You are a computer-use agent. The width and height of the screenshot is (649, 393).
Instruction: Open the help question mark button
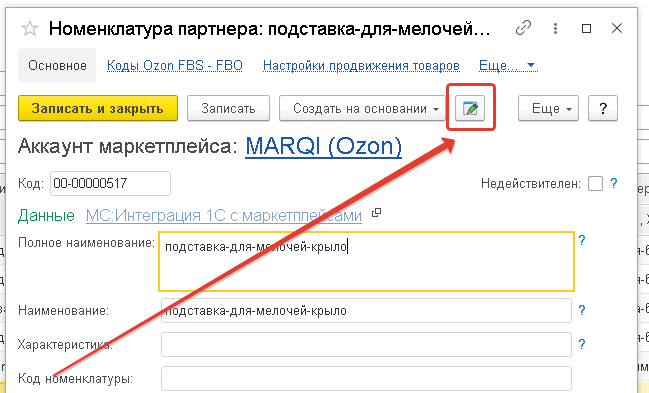(603, 108)
